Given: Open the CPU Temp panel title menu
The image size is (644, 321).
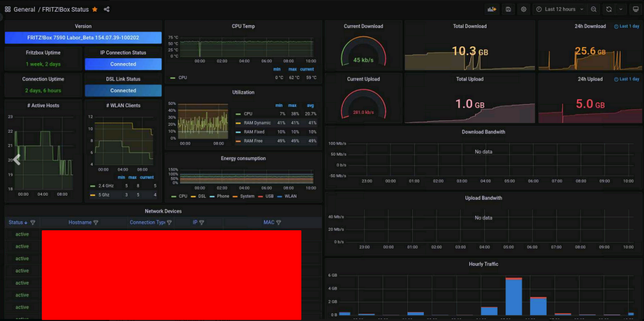Looking at the screenshot, I should click(x=243, y=26).
